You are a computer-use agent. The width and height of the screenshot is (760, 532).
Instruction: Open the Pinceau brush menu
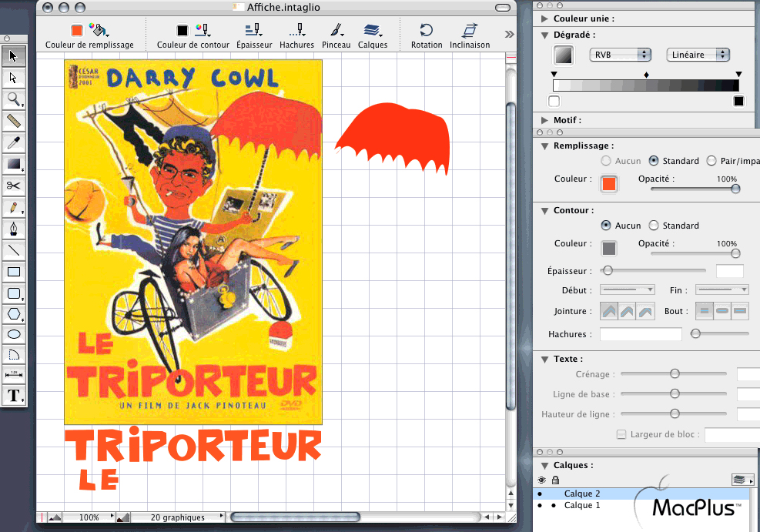click(x=336, y=30)
